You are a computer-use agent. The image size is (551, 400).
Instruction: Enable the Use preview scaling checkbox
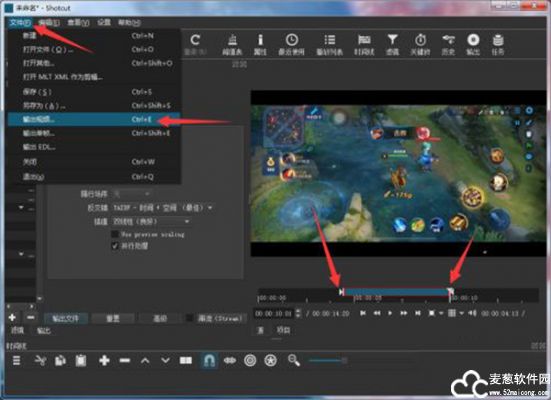(115, 234)
